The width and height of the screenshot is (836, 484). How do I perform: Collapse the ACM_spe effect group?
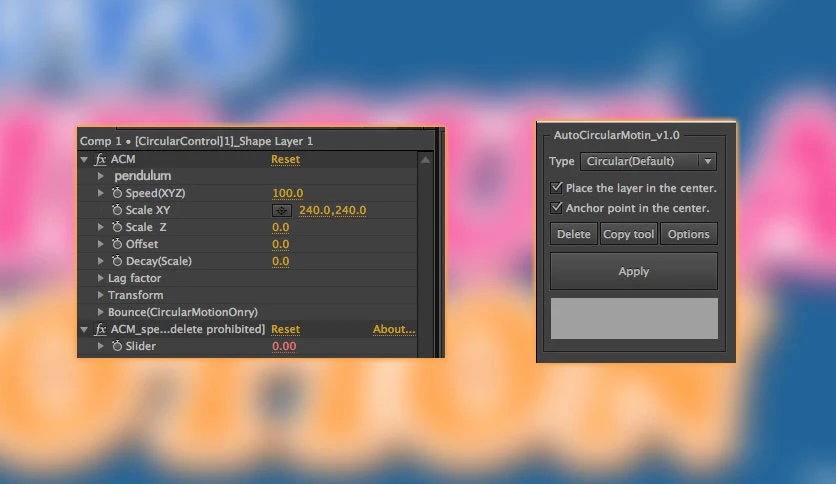tap(84, 329)
